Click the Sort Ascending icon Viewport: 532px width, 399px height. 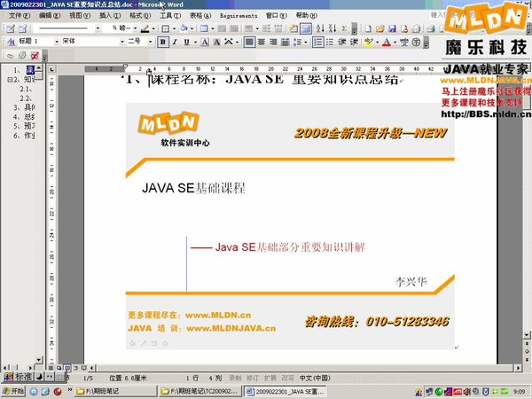pos(320,29)
